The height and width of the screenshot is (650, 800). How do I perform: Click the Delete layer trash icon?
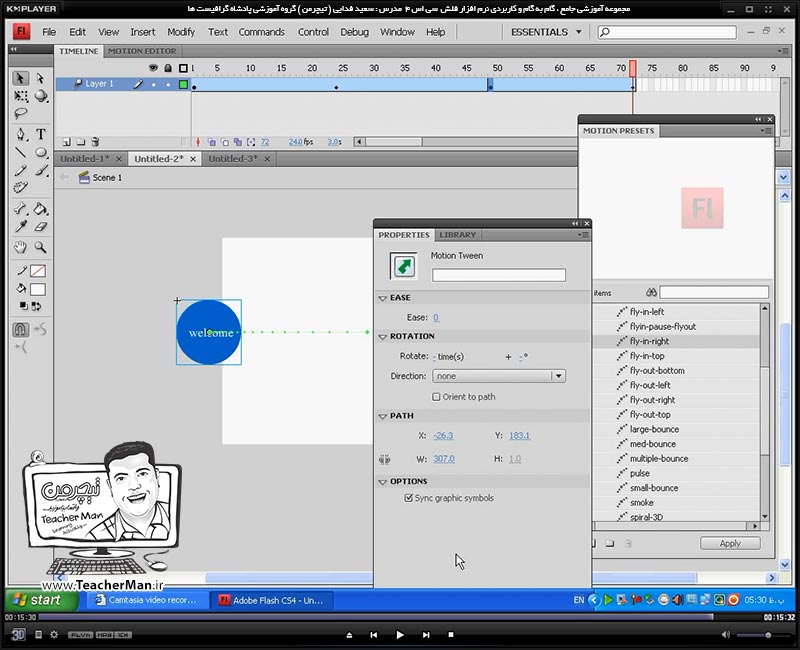coord(95,142)
